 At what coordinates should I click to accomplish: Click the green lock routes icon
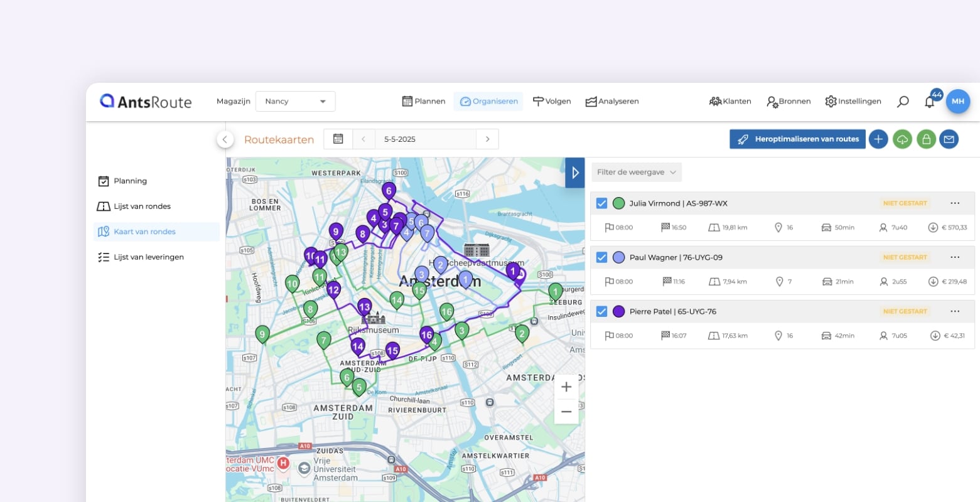tap(926, 139)
